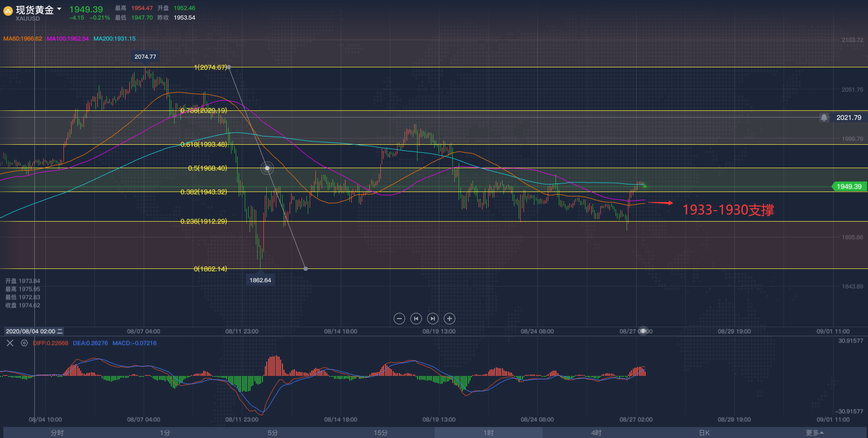
Task: Zoom in with the plus circle button
Action: (450, 319)
